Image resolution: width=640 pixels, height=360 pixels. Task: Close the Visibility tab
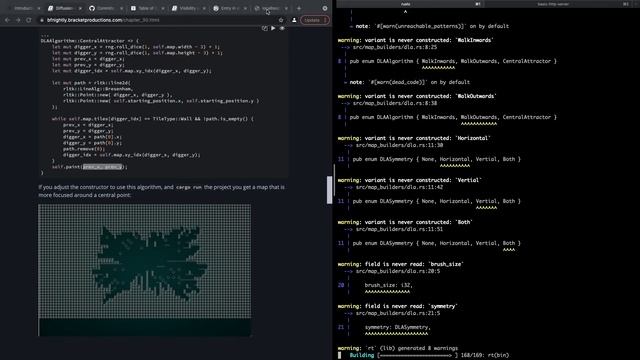204,8
